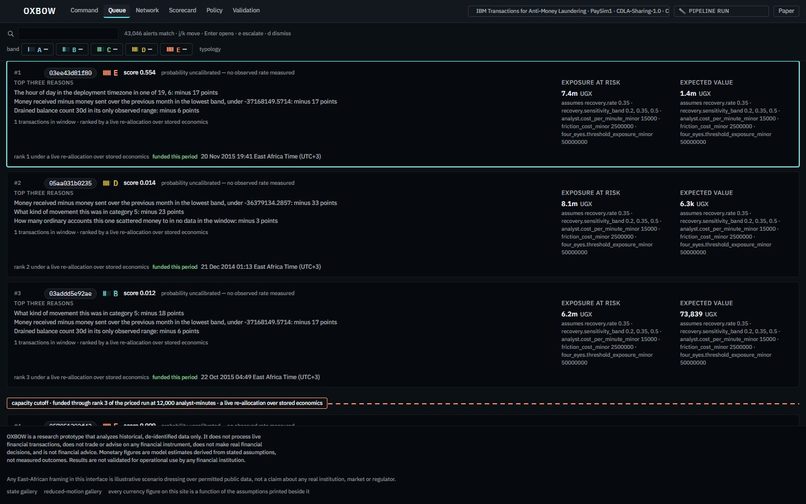
Task: Click the Paper button
Action: click(x=786, y=11)
